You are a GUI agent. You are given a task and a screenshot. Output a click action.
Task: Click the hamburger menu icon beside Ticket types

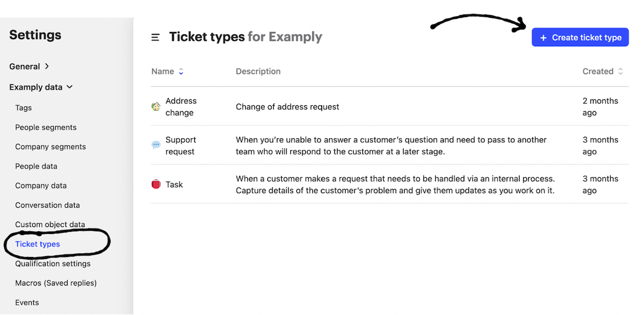(155, 38)
